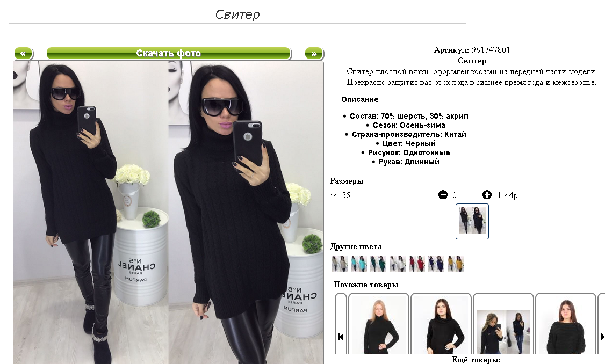This screenshot has height=364, width=605.
Task: Go back in similar products carousel
Action: (x=341, y=337)
